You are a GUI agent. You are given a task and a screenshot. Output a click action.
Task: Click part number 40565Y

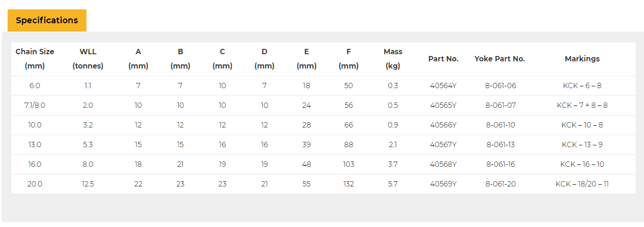[443, 105]
